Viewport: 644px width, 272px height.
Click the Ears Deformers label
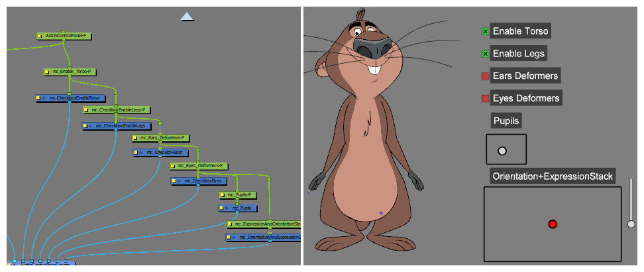pos(525,76)
